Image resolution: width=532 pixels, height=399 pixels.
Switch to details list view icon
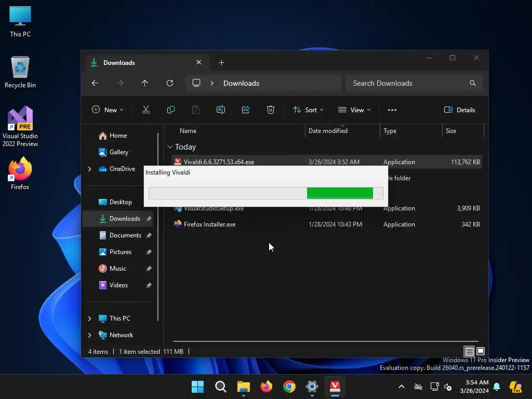point(469,351)
